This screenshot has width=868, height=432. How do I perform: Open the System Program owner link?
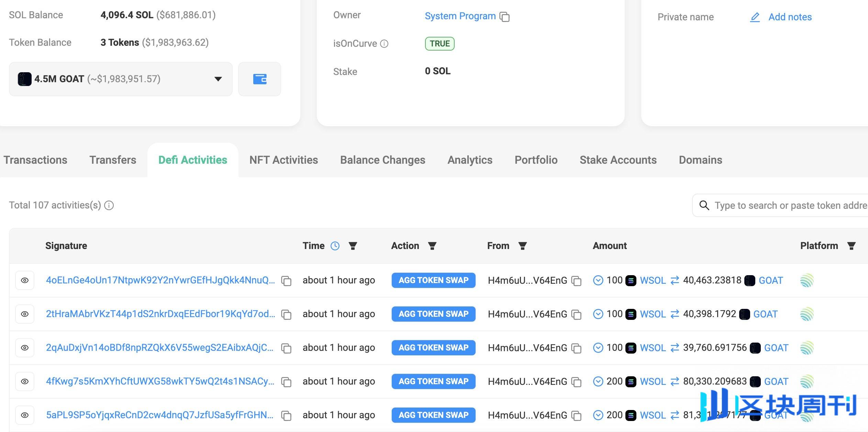[x=460, y=16]
